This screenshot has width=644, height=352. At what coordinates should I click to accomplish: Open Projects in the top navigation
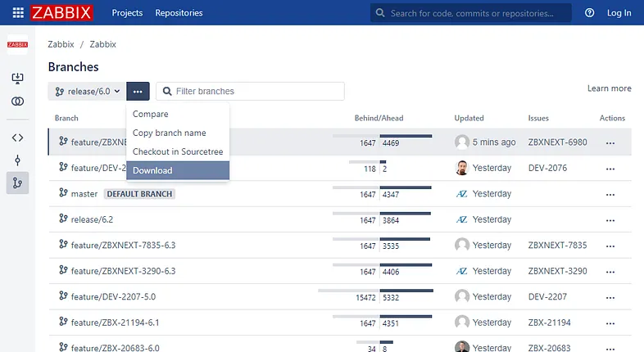[127, 13]
